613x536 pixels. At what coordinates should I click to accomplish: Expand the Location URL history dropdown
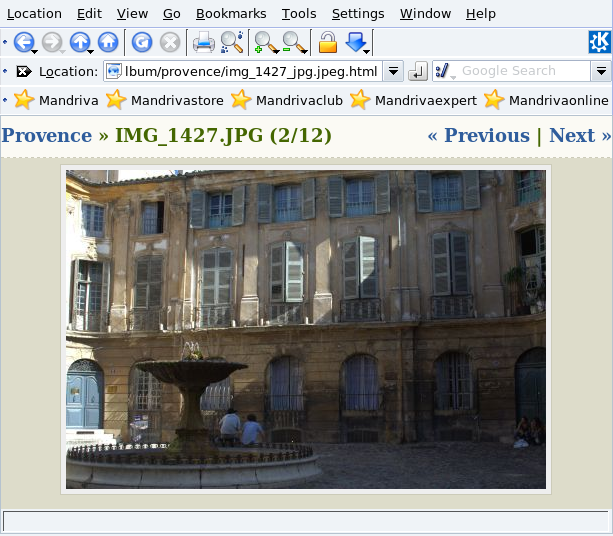(x=393, y=72)
